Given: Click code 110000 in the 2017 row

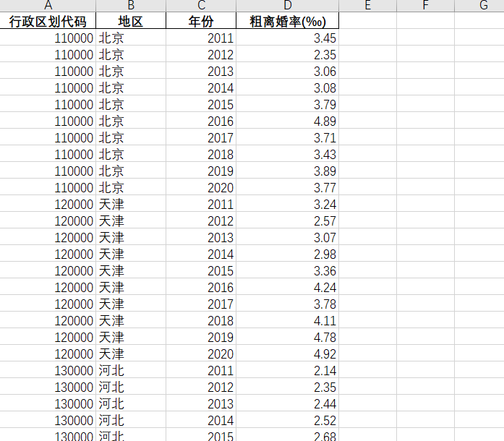Looking at the screenshot, I should click(x=48, y=138).
